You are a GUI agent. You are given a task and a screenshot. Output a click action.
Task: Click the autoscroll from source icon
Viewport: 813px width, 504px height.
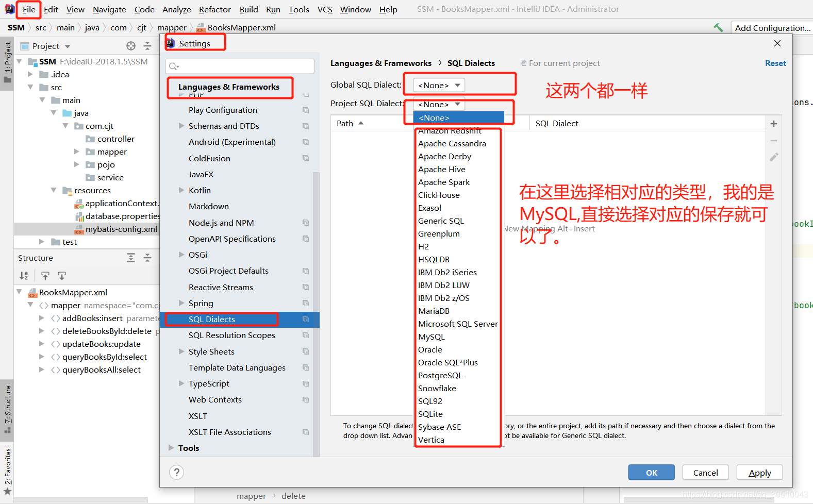tap(62, 276)
